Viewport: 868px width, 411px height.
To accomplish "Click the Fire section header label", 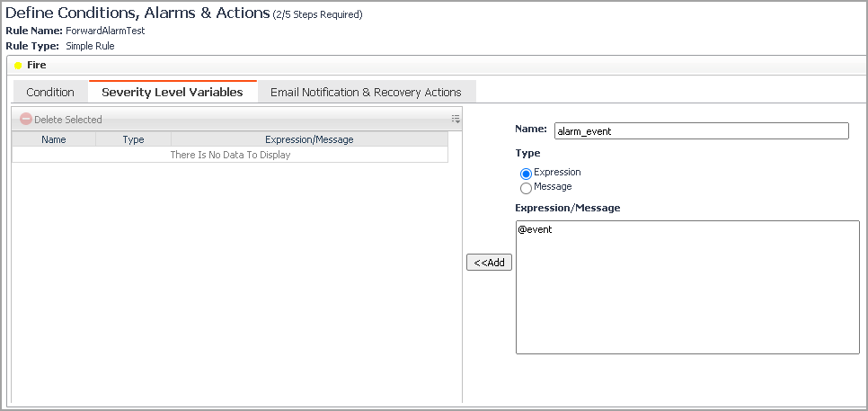I will point(37,66).
